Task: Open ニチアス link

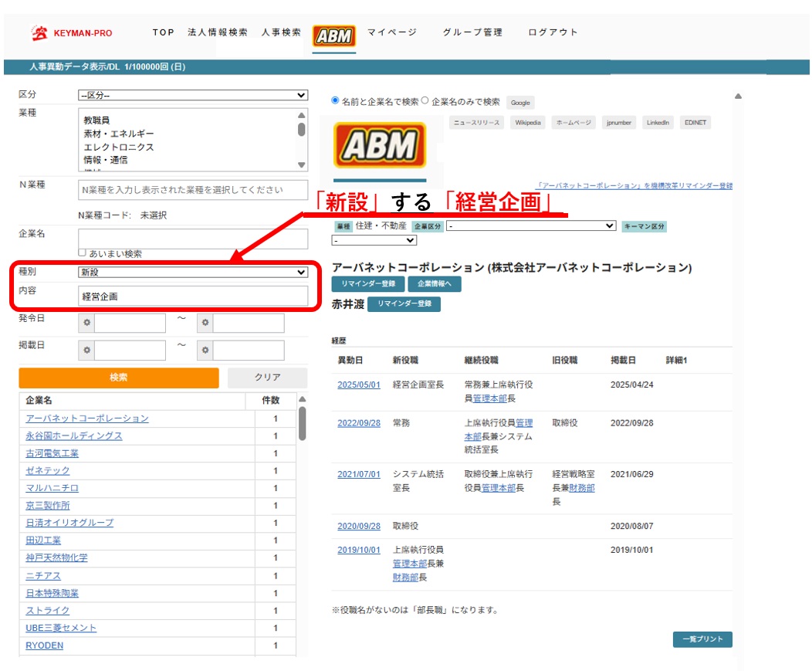Action: (43, 576)
